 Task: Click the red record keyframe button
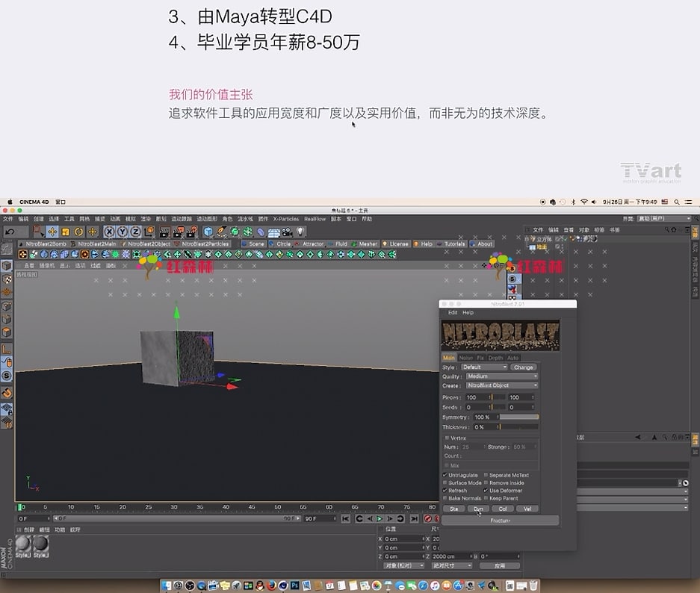pos(427,518)
